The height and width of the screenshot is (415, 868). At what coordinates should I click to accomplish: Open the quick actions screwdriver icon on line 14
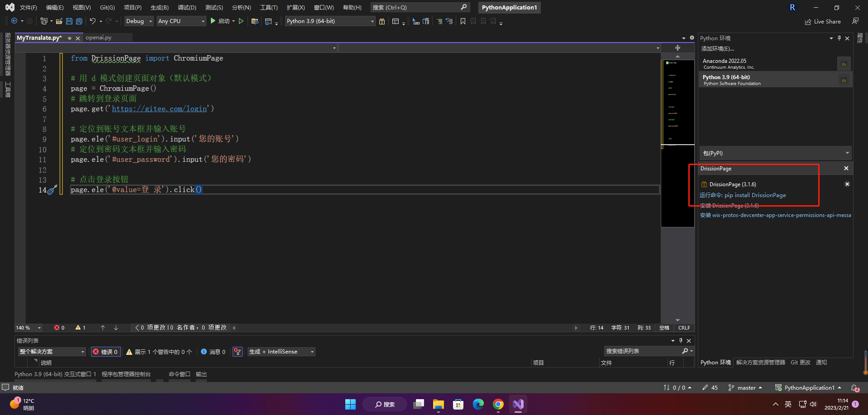52,190
